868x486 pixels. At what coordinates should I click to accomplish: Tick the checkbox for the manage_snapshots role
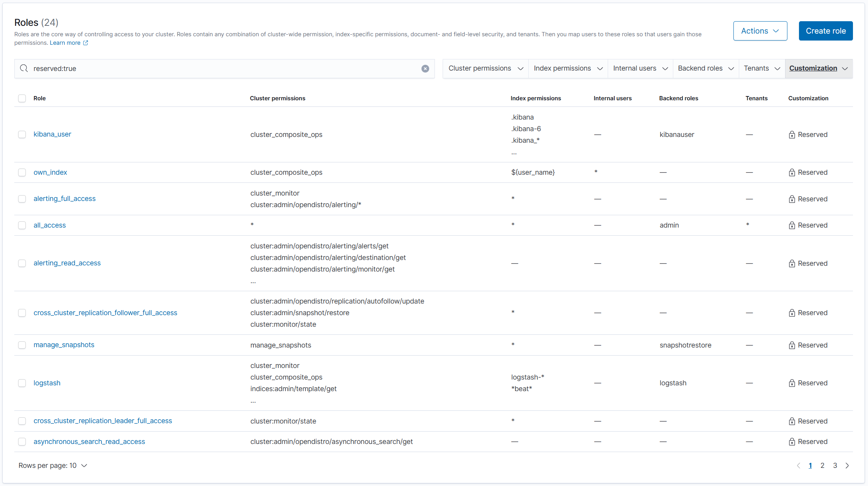22,345
